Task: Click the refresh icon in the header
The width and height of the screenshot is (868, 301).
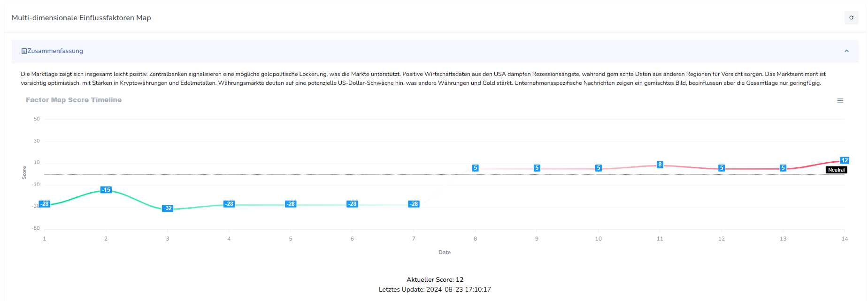Action: [851, 18]
